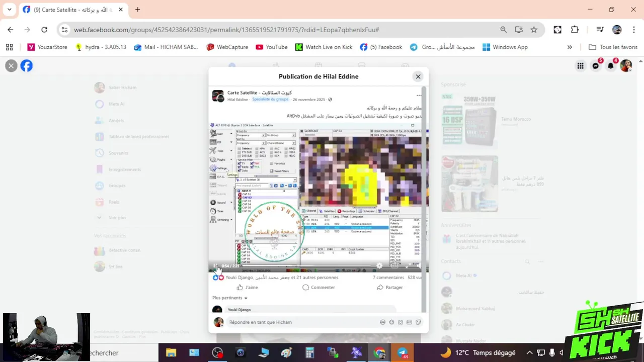Open the Windows App bookmark
Image resolution: width=644 pixels, height=362 pixels.
[x=505, y=47]
